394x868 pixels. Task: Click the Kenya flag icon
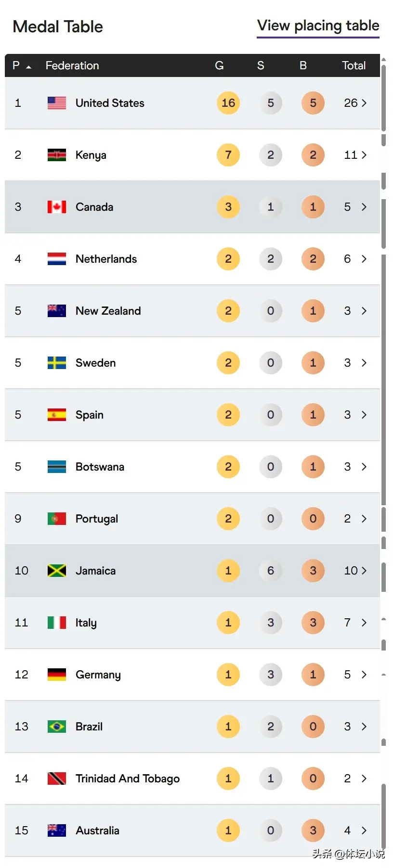(x=56, y=155)
